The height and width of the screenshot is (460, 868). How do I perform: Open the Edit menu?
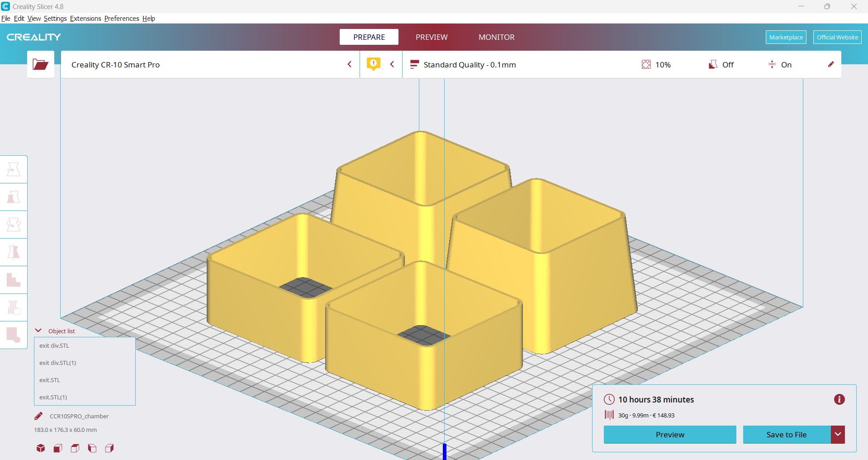pos(19,19)
